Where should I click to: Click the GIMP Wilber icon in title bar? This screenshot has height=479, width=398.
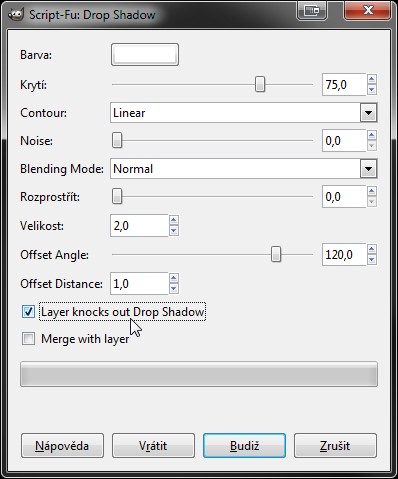pyautogui.click(x=16, y=15)
